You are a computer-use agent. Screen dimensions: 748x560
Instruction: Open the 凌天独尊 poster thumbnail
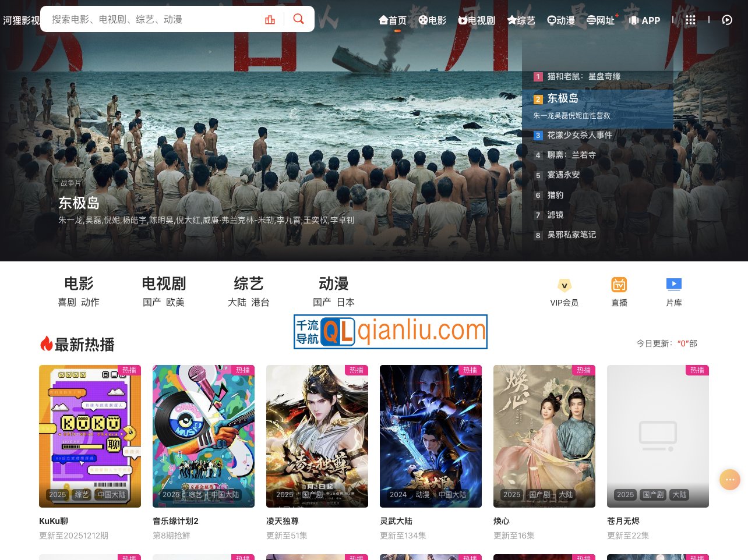coord(317,436)
